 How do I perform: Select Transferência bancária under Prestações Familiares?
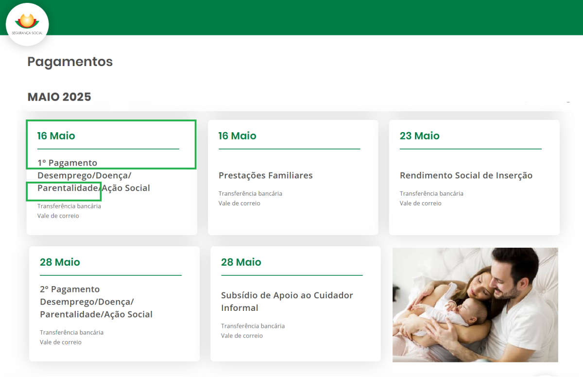[x=250, y=193]
